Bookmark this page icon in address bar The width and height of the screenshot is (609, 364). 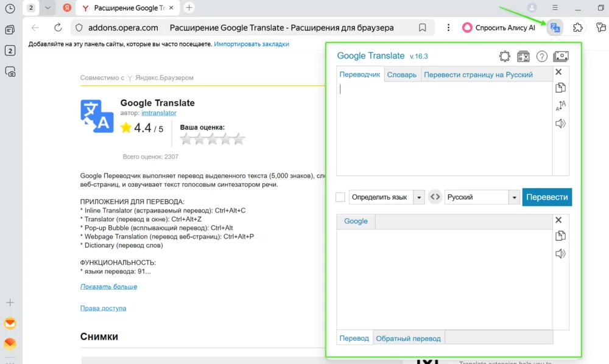point(422,27)
